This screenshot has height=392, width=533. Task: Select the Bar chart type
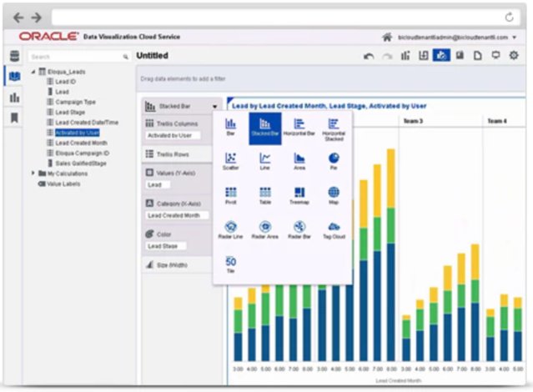tap(230, 128)
